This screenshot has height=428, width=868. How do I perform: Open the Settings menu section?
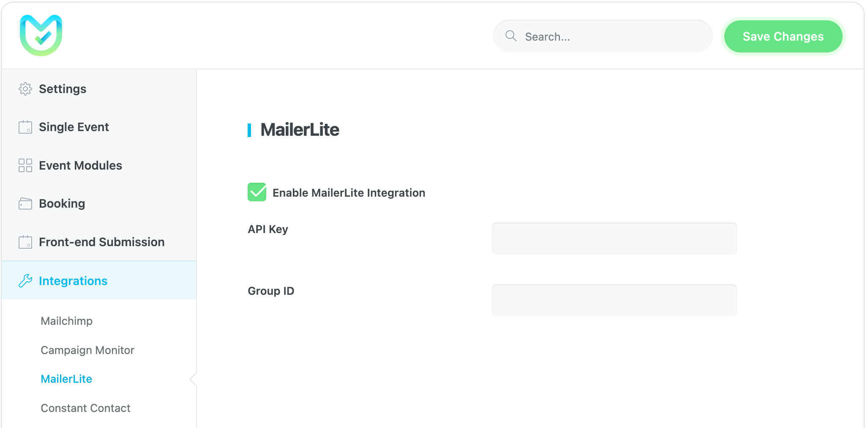pyautogui.click(x=63, y=89)
